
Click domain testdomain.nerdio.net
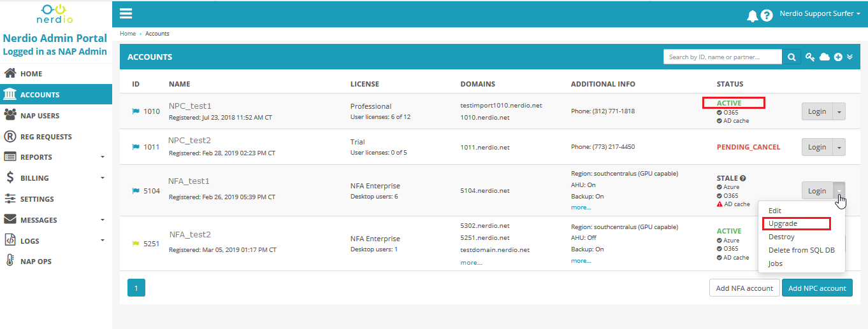tap(495, 250)
